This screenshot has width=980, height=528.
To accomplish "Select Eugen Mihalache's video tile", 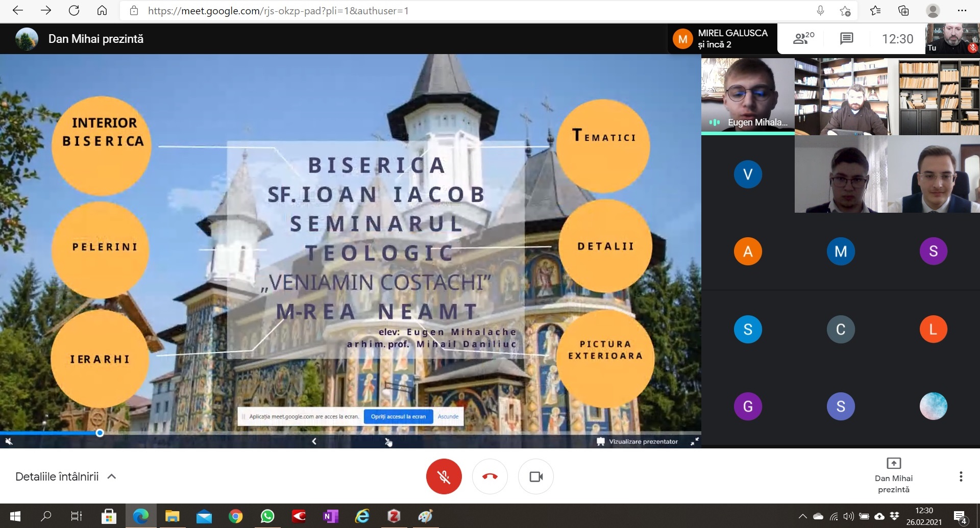I will 747,96.
